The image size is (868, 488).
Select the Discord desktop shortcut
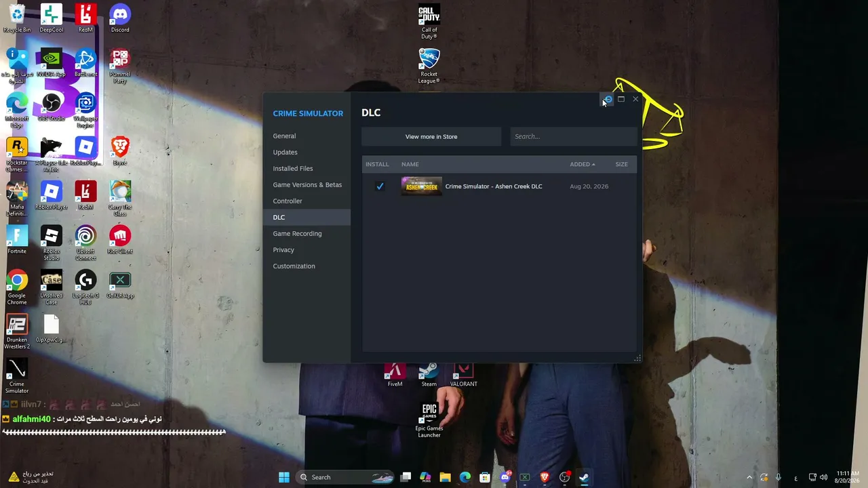click(x=120, y=18)
